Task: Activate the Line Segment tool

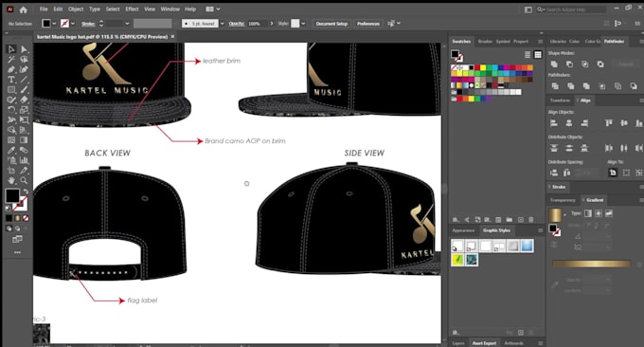Action: pos(25,80)
